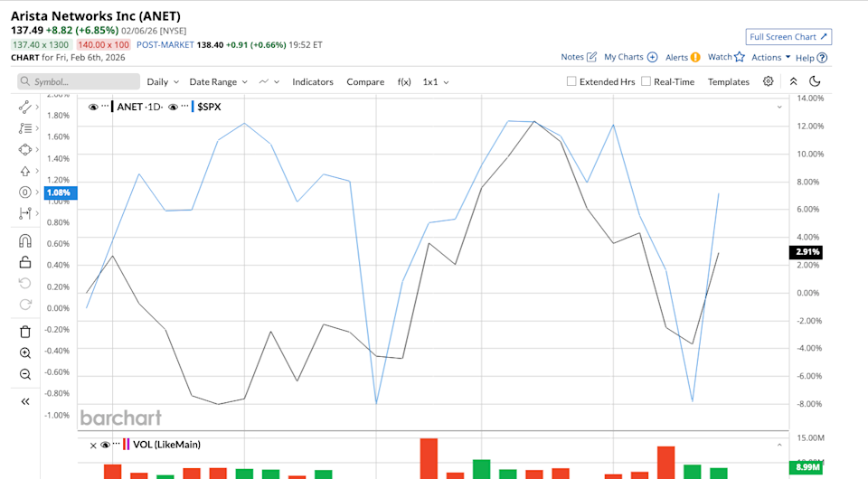Open VOL indicator more options dots
This screenshot has width=868, height=479.
point(117,444)
